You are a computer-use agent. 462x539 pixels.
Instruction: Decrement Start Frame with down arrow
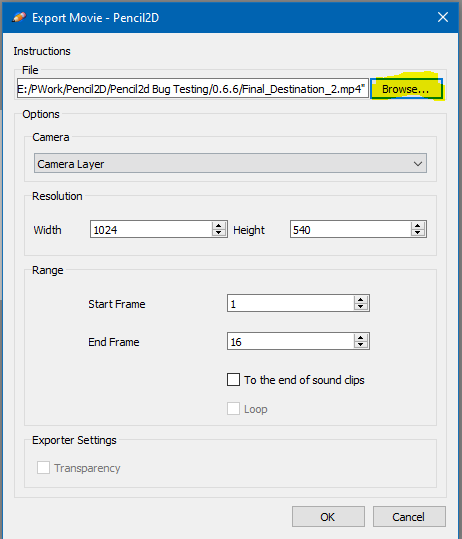point(361,307)
